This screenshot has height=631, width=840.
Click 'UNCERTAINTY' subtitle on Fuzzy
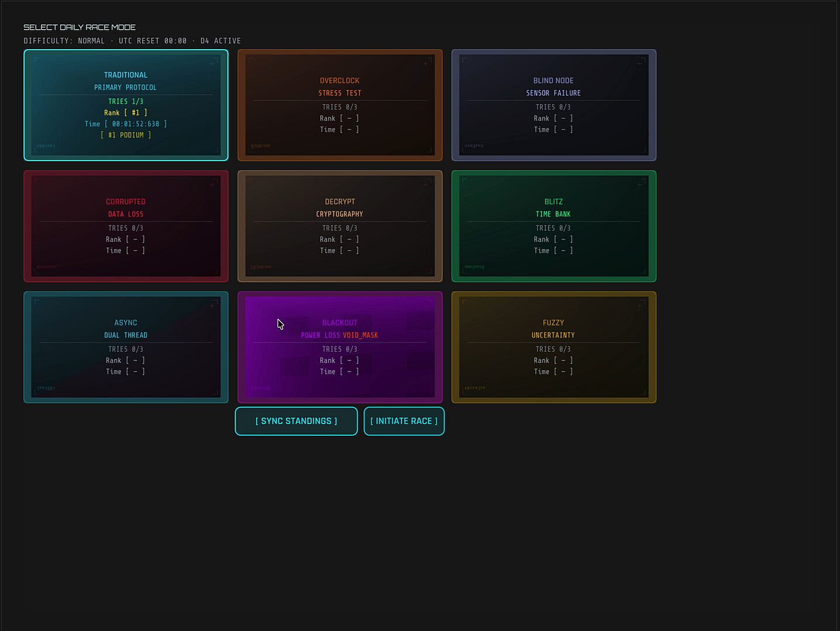(x=553, y=335)
